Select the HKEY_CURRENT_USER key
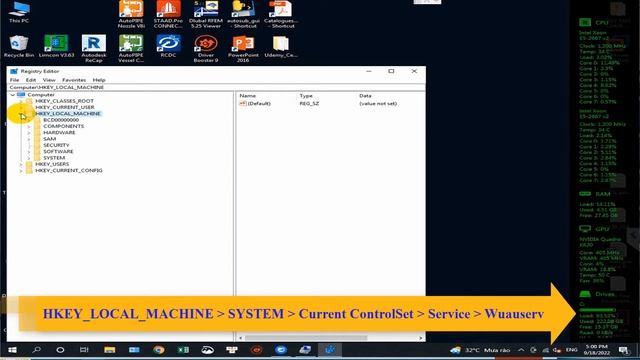Screen dimensions: 640x360 tap(64, 107)
